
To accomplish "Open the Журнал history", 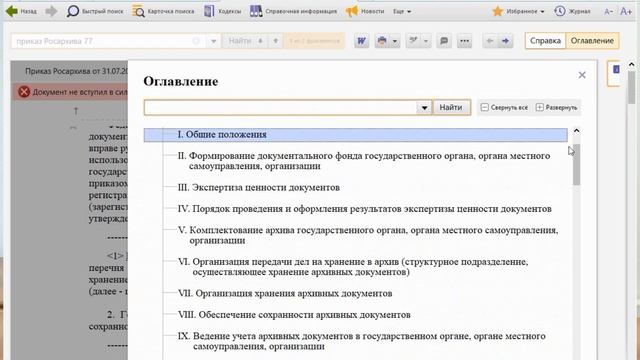I will (x=572, y=11).
